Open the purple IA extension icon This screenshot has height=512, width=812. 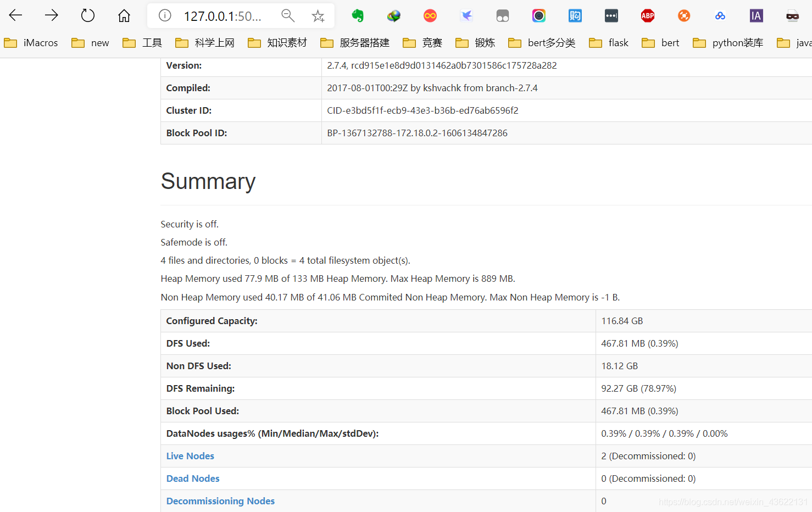tap(757, 16)
